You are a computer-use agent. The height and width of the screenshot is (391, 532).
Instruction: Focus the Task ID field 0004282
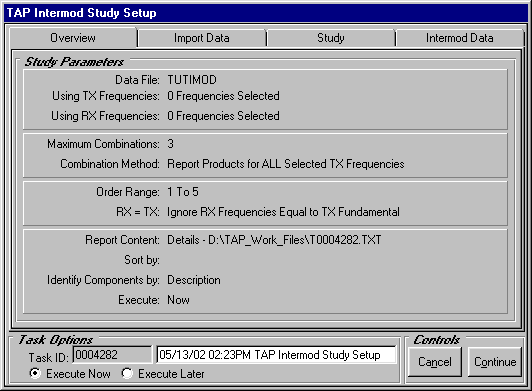click(112, 355)
